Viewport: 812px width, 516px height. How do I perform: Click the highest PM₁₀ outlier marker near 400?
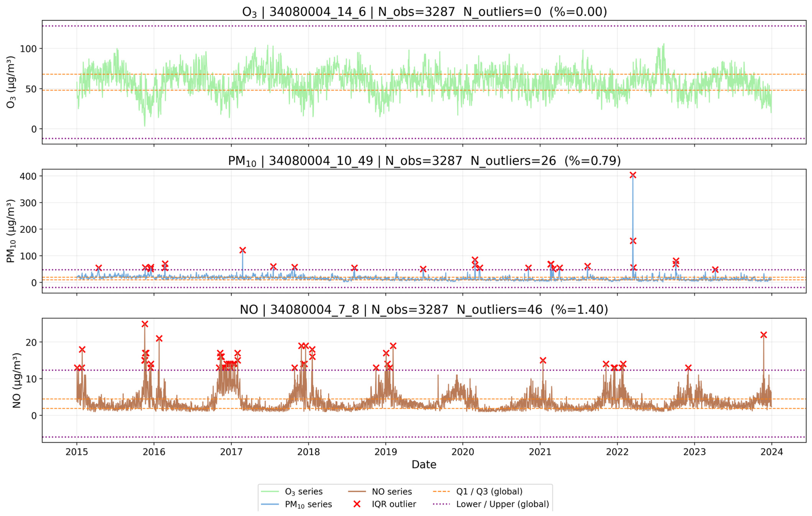[x=633, y=175]
